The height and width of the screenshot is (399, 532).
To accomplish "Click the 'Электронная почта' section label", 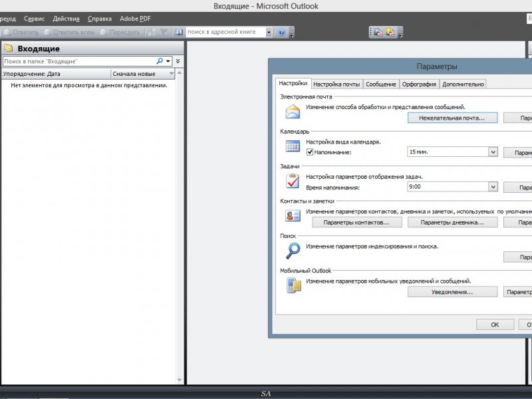I will coord(306,96).
